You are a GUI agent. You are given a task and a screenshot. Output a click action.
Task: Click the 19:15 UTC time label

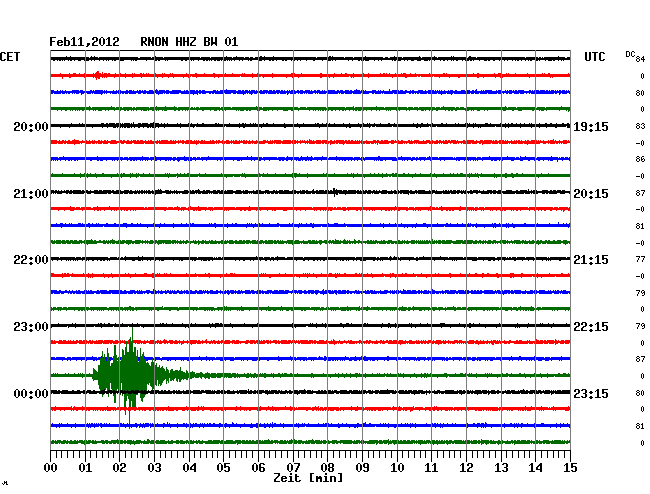click(591, 126)
